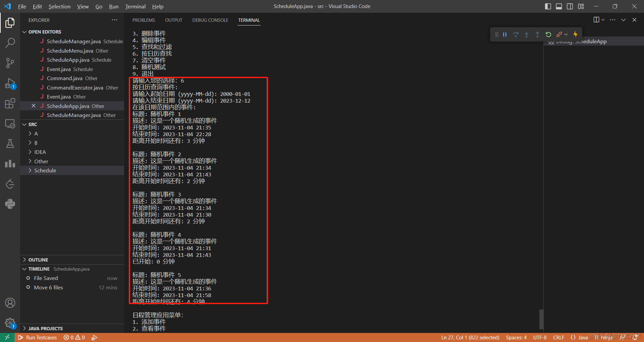This screenshot has width=644, height=342.
Task: Open the split terminal dropdown arrow
Action: tap(603, 20)
